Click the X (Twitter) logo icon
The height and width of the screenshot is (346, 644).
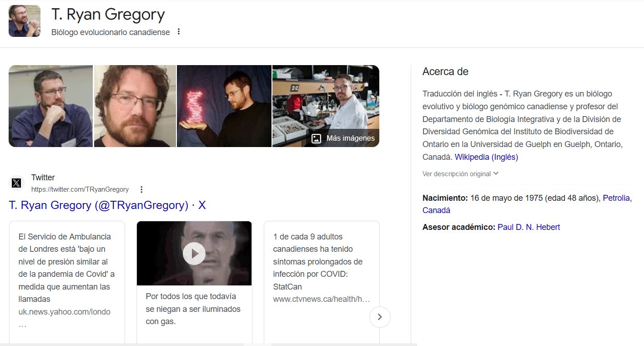tap(16, 183)
